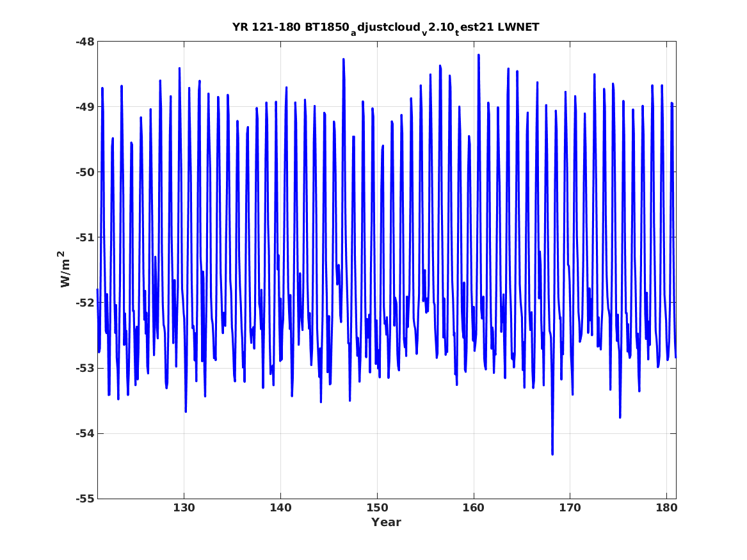Click the x-axis tick label 130
This screenshot has height=560, width=747.
184,508
